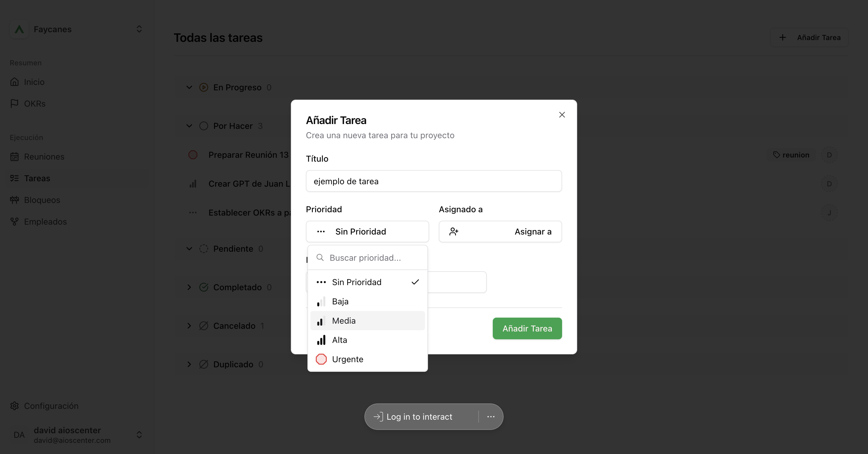The image size is (868, 454).
Task: Click the Inicio home icon
Action: click(14, 82)
